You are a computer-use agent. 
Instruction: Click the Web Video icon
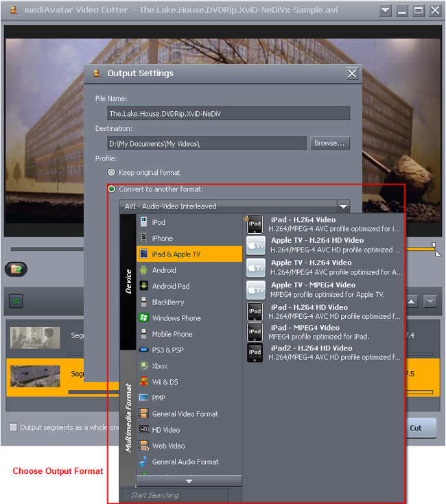pyautogui.click(x=143, y=446)
